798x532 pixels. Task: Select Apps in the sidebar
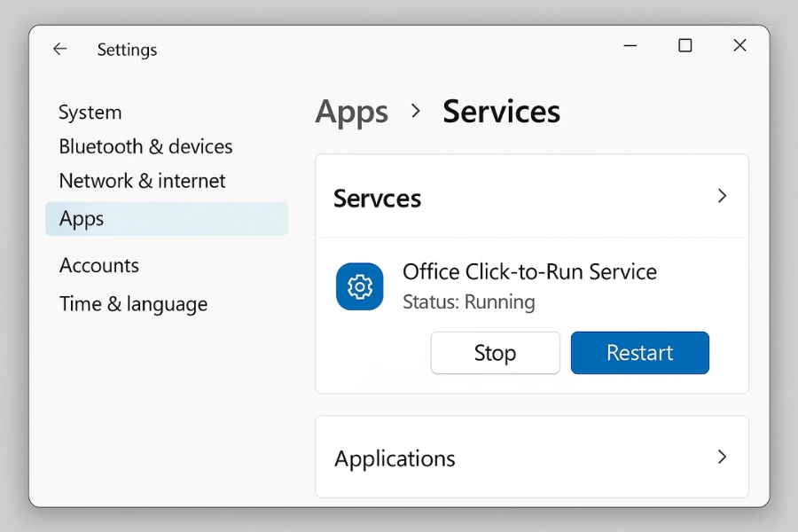click(x=81, y=218)
